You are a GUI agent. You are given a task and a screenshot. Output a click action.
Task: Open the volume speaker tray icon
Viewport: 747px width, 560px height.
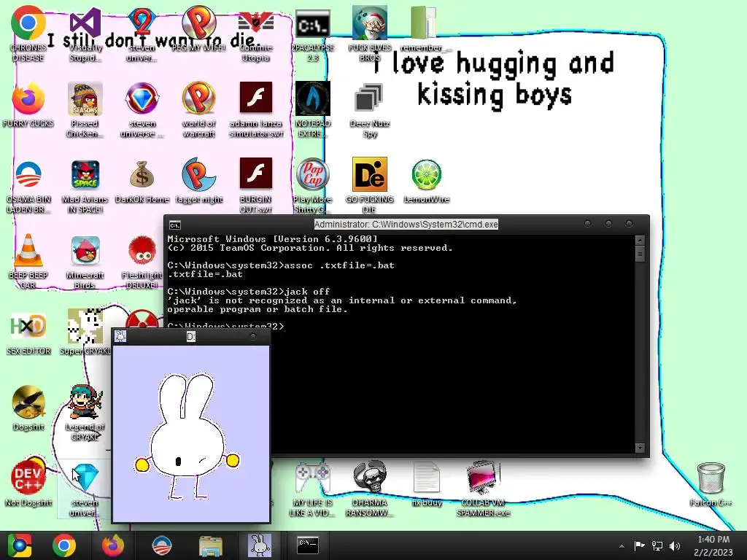pos(675,545)
